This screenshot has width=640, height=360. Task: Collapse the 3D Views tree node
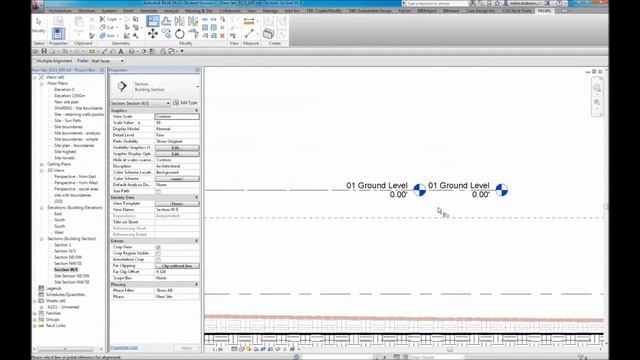tap(42, 170)
